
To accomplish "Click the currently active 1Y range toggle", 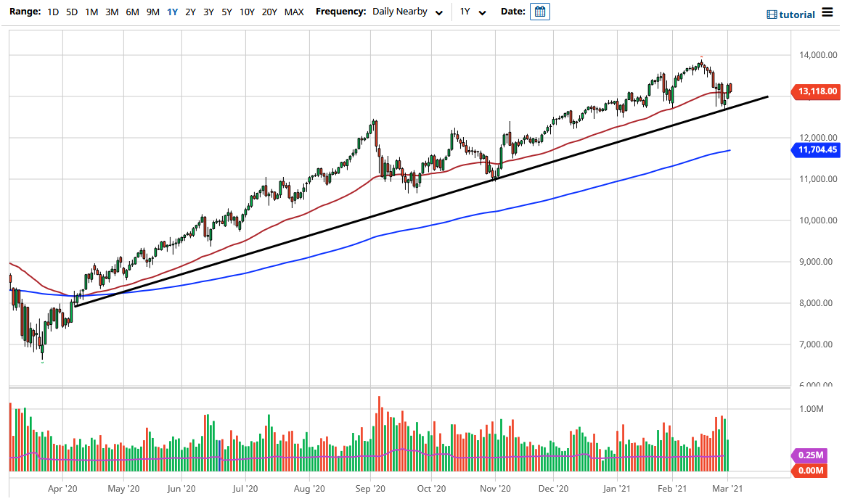I will coord(171,12).
